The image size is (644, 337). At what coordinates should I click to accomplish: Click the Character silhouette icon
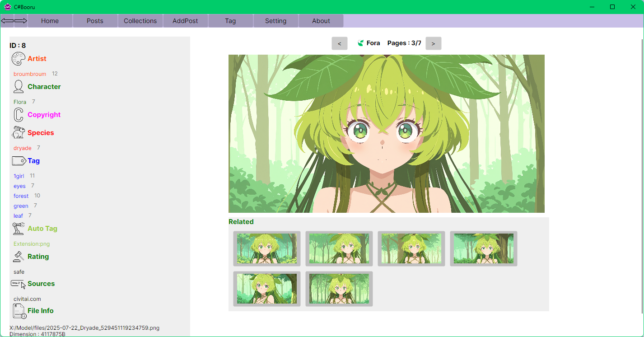point(19,87)
